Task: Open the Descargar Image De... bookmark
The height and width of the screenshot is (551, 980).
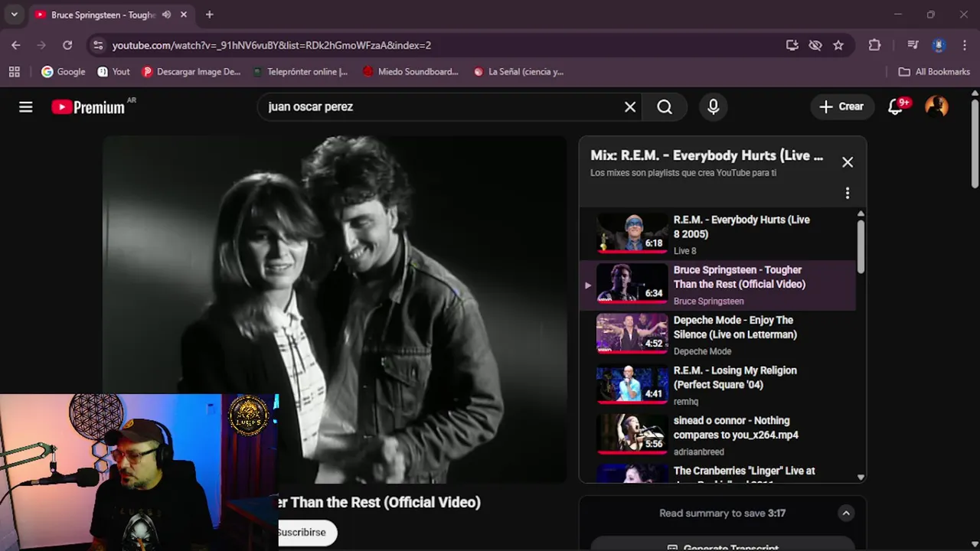Action: point(191,71)
